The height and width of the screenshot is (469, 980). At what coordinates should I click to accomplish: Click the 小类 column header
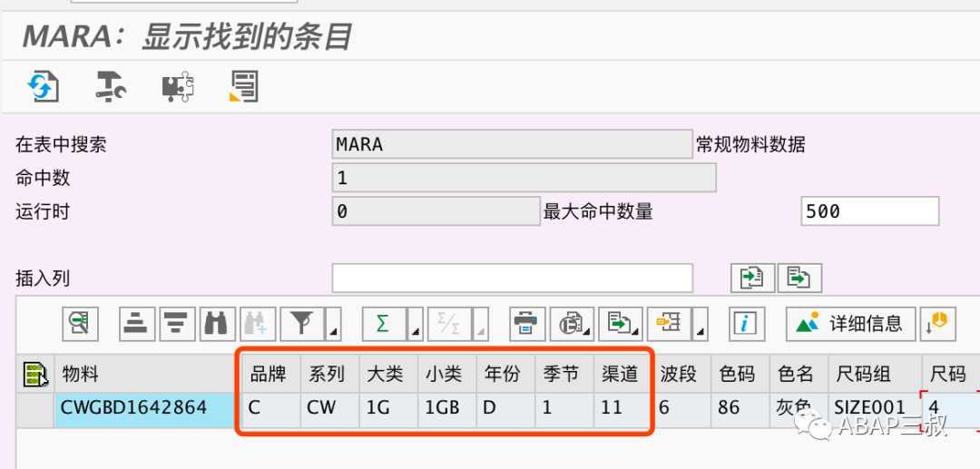click(x=445, y=374)
